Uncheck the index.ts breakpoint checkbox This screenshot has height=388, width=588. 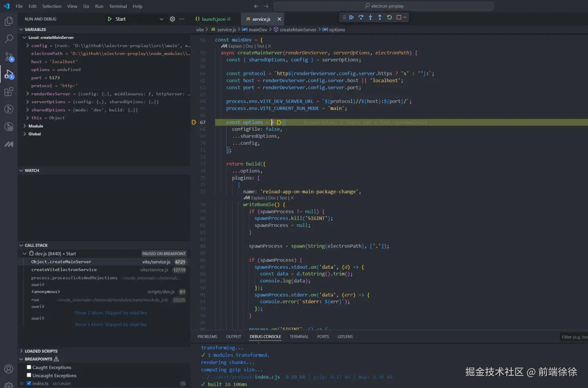tap(29, 383)
